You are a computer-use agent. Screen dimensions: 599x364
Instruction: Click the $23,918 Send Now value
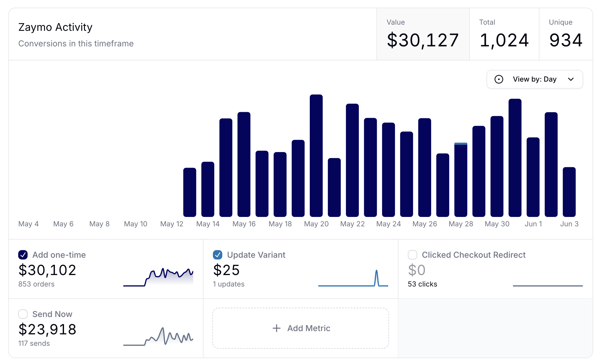pos(47,329)
